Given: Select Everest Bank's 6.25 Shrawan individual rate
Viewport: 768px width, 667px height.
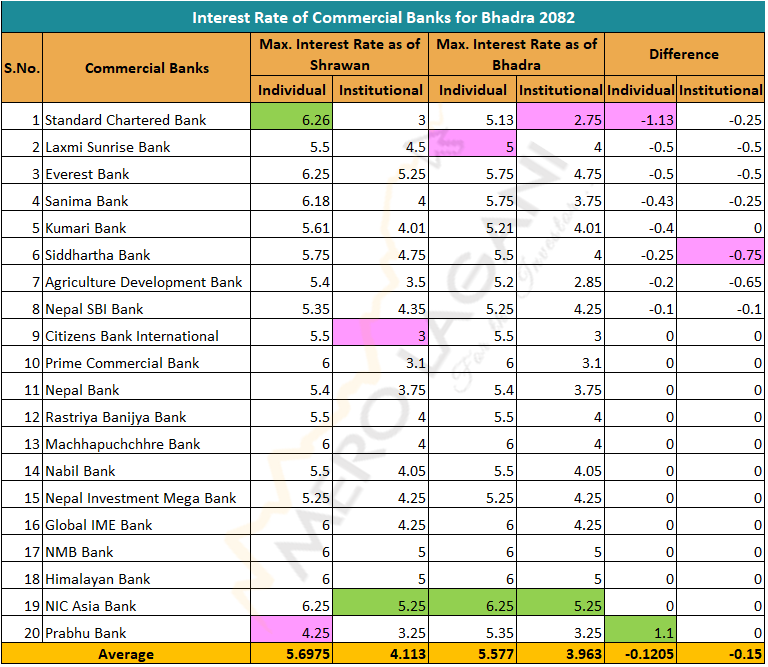Looking at the screenshot, I should click(x=291, y=170).
